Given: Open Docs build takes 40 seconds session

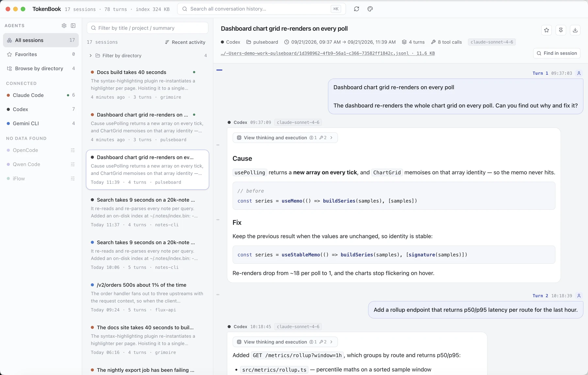Looking at the screenshot, I should tap(148, 85).
